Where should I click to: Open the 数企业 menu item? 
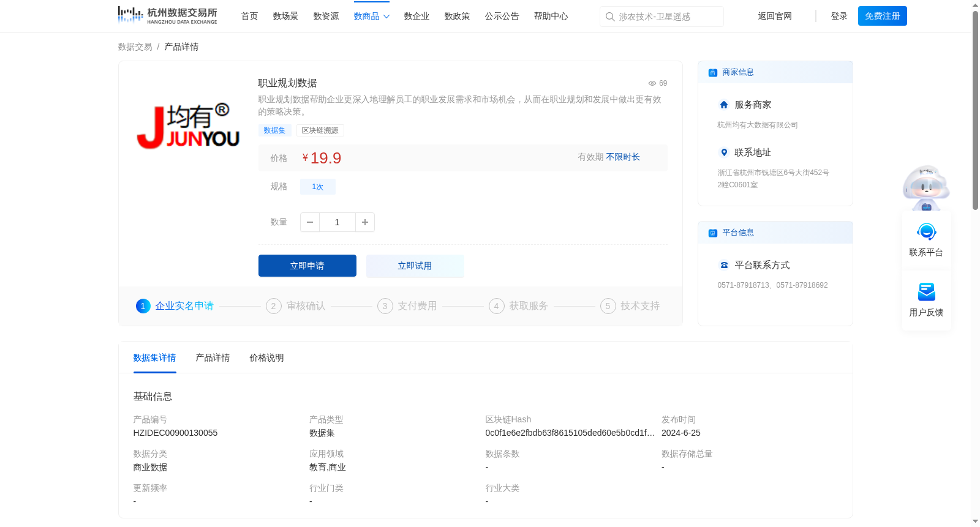coord(417,17)
